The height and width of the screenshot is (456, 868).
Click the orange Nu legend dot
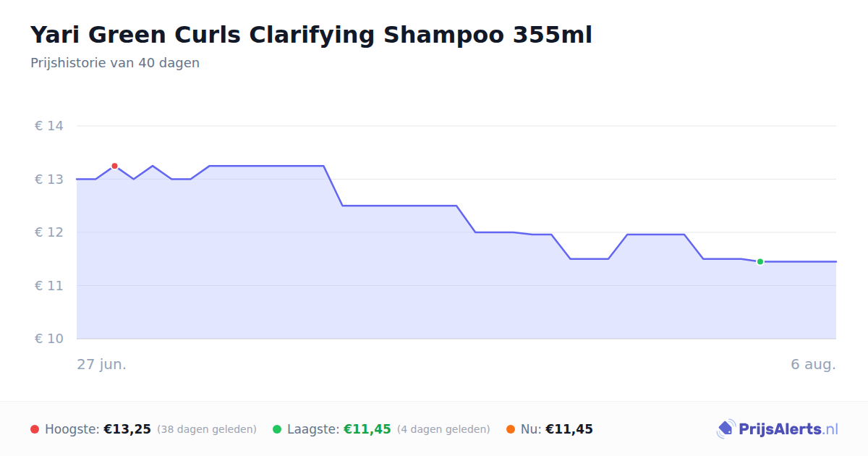click(511, 429)
